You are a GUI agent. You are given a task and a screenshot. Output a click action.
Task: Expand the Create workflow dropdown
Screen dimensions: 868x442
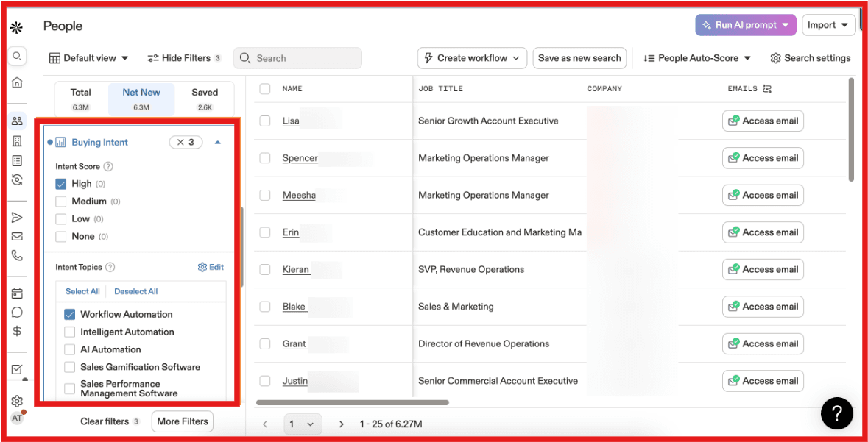472,58
